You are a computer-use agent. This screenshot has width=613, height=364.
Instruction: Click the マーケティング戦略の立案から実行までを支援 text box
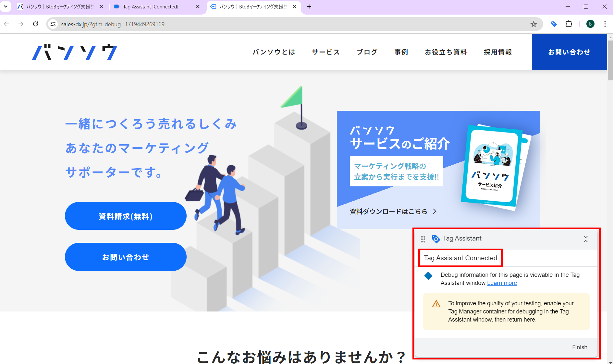tap(396, 171)
